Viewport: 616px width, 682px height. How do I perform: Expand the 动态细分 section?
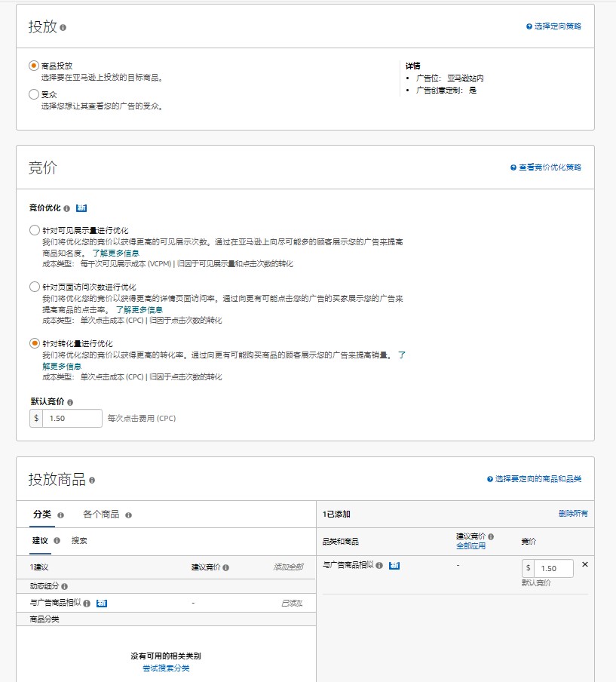pos(44,586)
